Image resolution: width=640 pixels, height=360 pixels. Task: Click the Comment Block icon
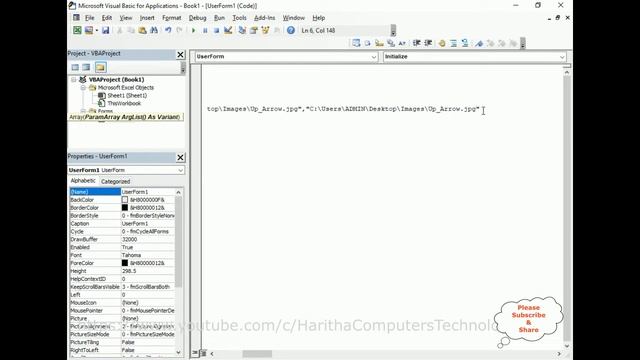pyautogui.click(x=453, y=43)
